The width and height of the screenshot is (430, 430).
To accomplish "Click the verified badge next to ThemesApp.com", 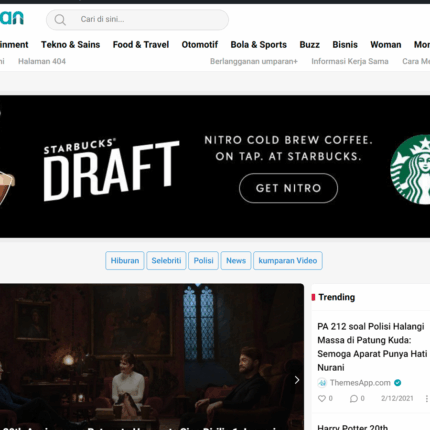I will (x=397, y=383).
